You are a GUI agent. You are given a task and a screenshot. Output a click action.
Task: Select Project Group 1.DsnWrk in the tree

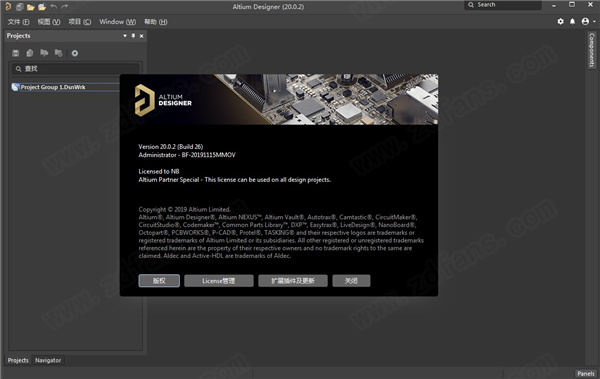point(53,87)
